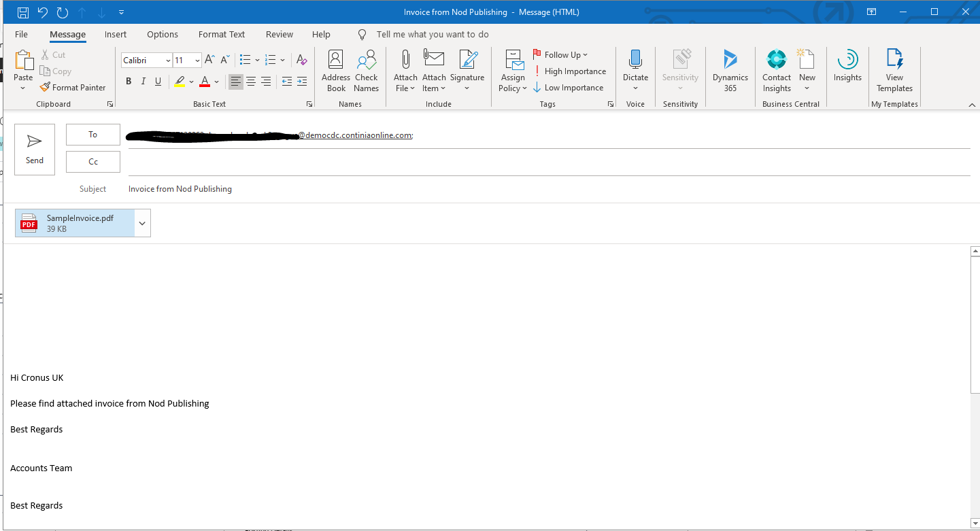The height and width of the screenshot is (531, 980).
Task: Apply red font color
Action: click(205, 82)
